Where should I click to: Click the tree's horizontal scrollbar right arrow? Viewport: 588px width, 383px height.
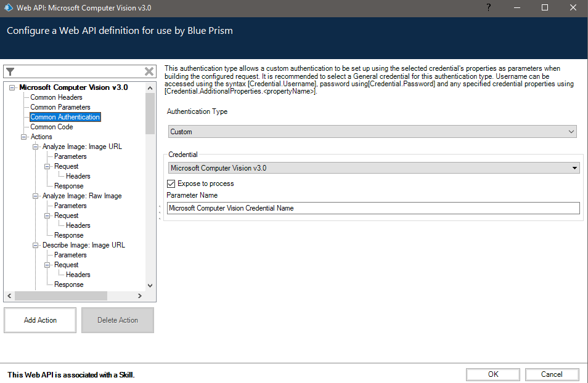tap(140, 296)
